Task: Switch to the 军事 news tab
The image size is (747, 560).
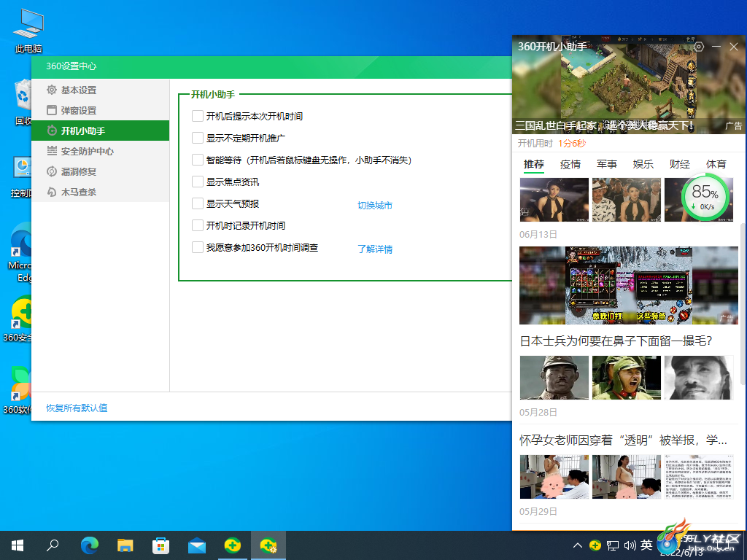Action: tap(606, 164)
